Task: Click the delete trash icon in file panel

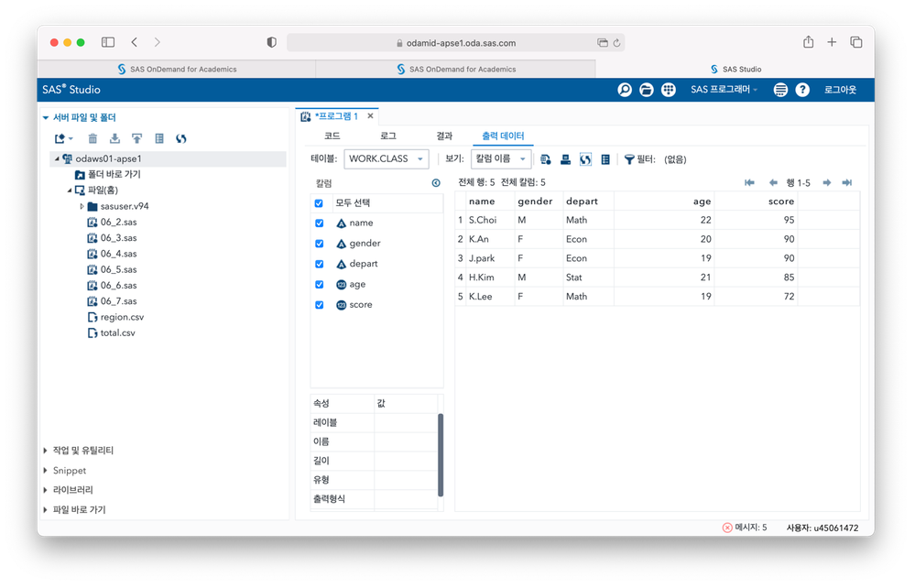Action: point(93,139)
